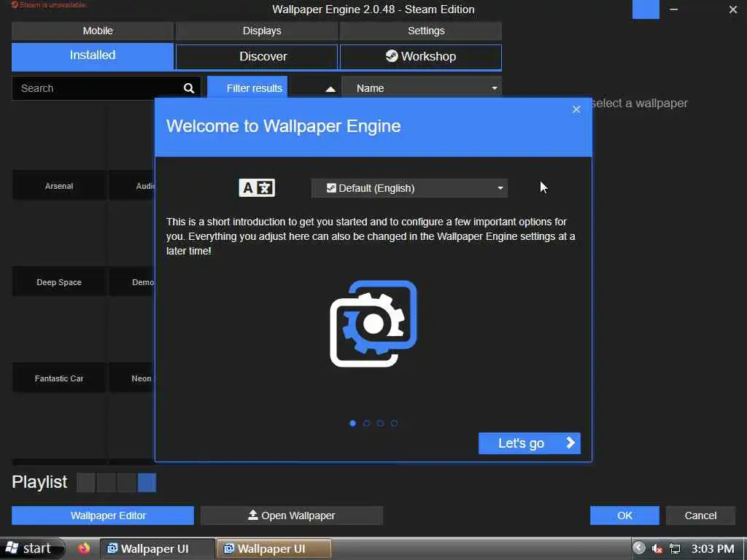The image size is (747, 560).
Task: Confirm with the OK button
Action: [x=624, y=516]
